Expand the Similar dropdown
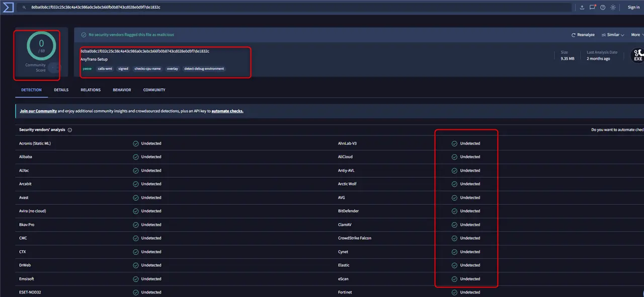This screenshot has height=297, width=644. (x=613, y=35)
